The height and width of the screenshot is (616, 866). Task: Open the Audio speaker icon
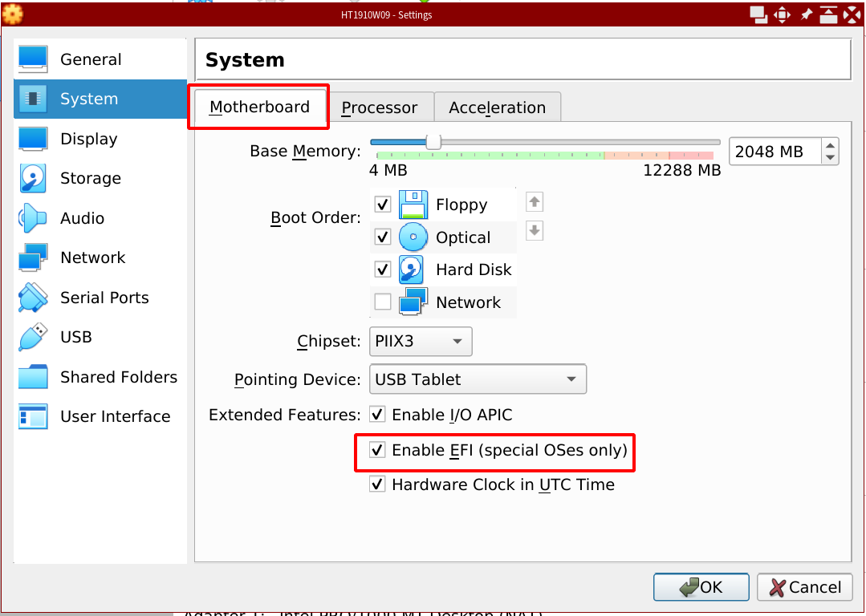pos(33,218)
